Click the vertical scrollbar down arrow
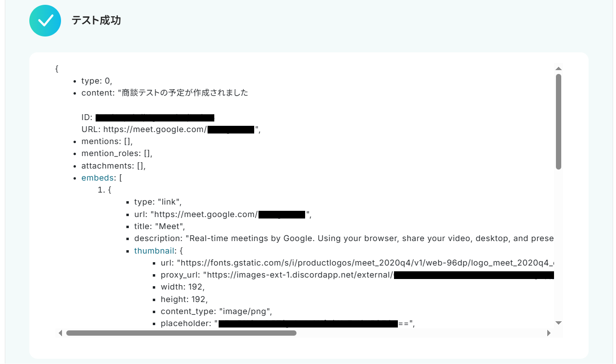 pos(558,323)
